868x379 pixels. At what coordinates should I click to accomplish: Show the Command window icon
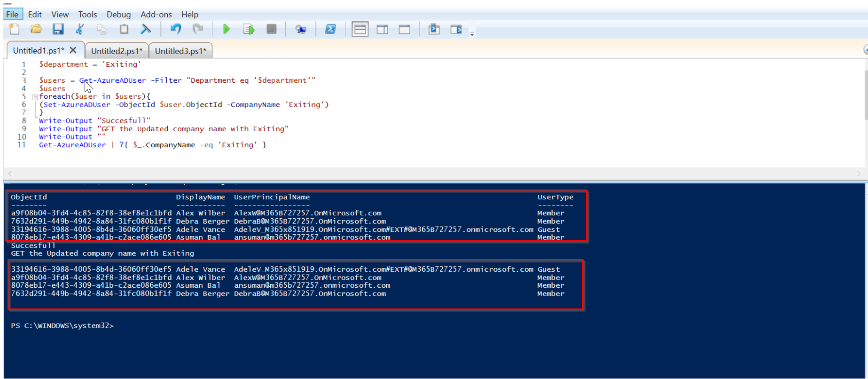tap(434, 29)
